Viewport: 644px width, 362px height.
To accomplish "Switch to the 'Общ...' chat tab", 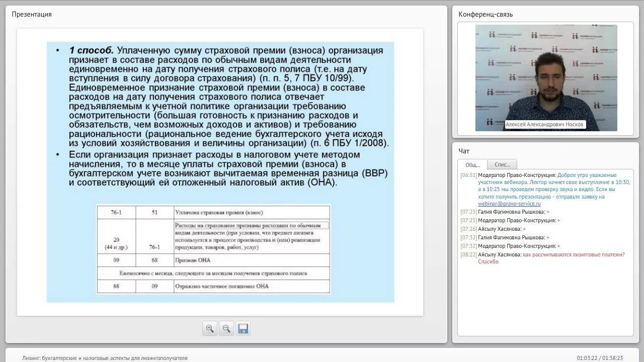I will pyautogui.click(x=472, y=164).
